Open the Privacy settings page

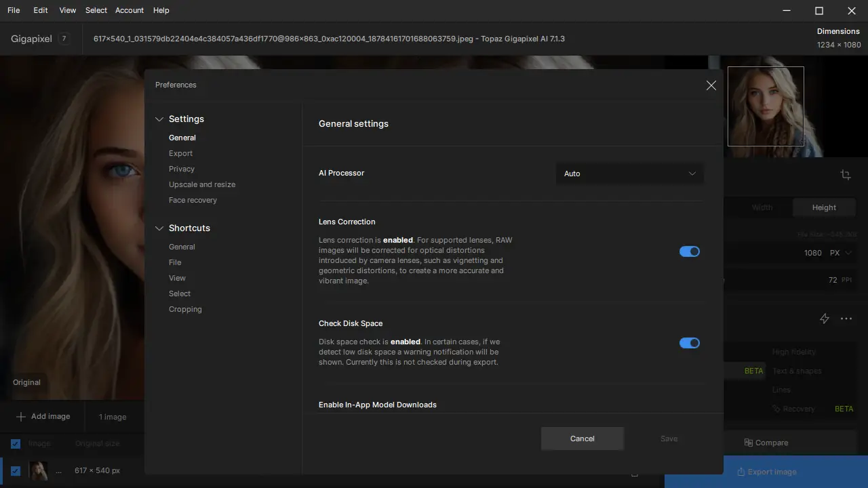182,169
